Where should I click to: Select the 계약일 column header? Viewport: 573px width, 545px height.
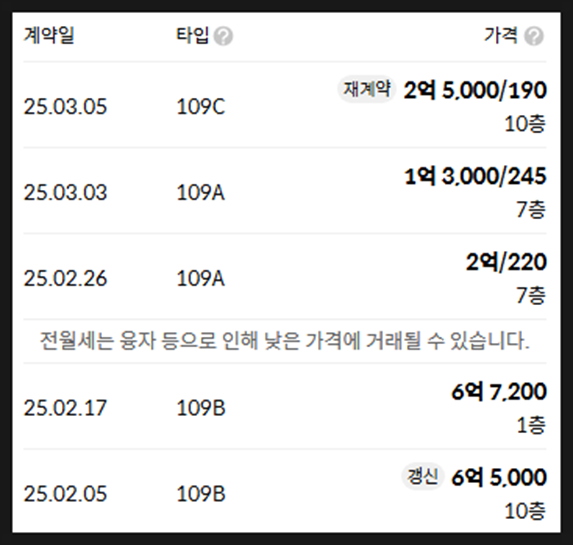[49, 36]
